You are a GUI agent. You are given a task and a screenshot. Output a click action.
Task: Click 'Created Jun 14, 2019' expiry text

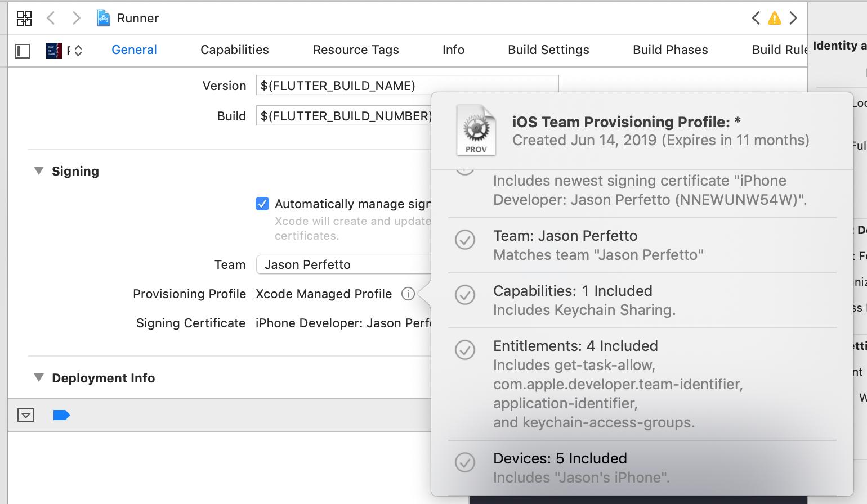point(661,140)
